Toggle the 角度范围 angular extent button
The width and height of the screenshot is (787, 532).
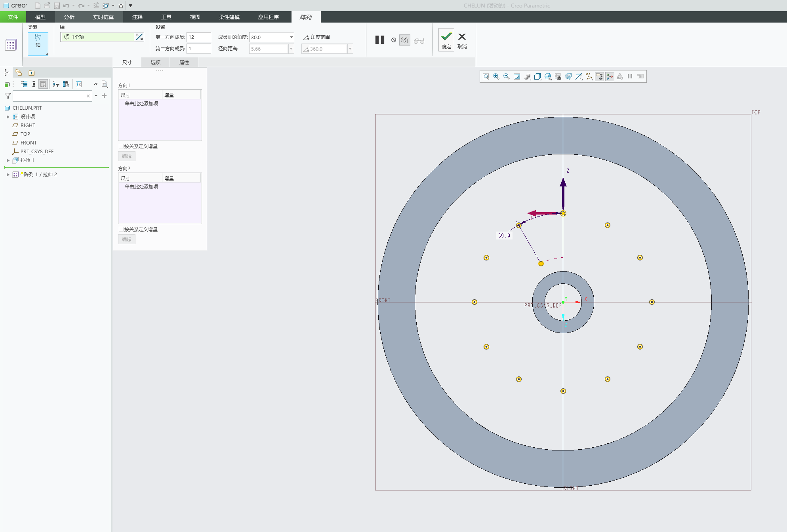316,37
